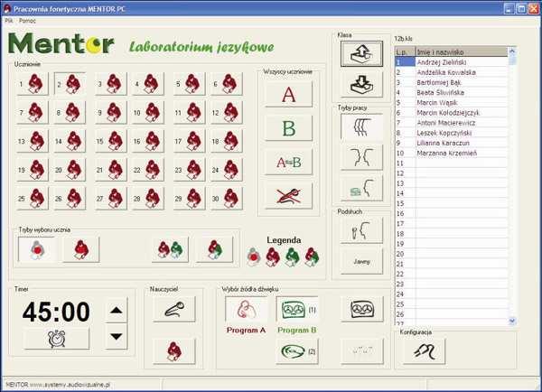Select sound source (2) CD icon
The width and height of the screenshot is (542, 392).
tap(297, 351)
